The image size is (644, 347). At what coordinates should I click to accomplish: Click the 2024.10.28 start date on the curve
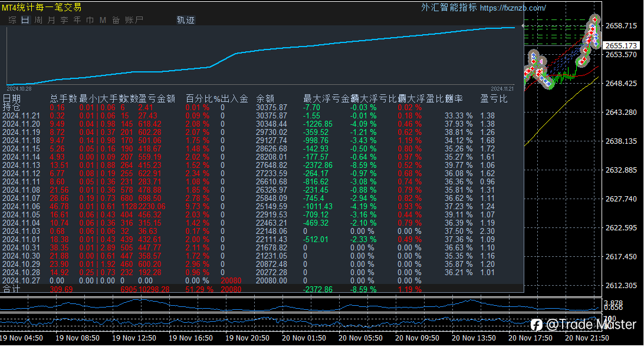point(19,88)
